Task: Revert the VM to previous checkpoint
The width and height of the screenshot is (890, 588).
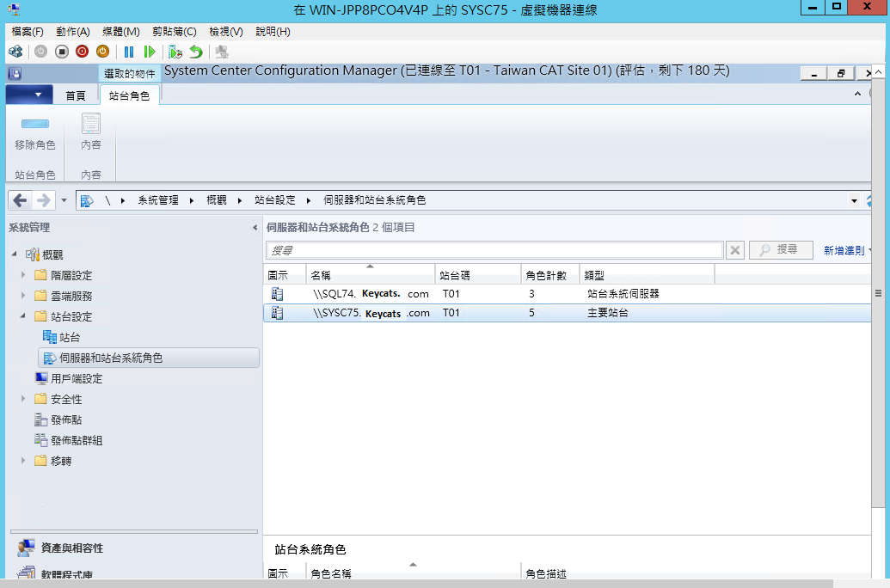Action: click(x=196, y=52)
